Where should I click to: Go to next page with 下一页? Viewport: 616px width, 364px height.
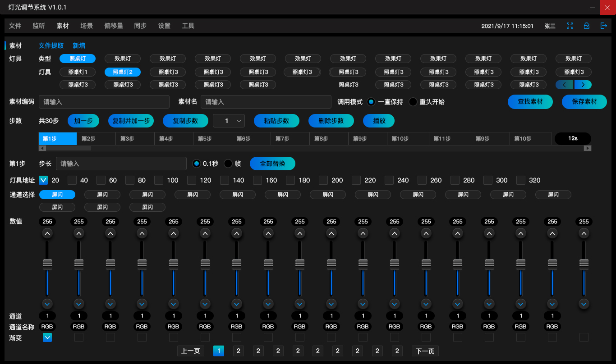pyautogui.click(x=425, y=351)
